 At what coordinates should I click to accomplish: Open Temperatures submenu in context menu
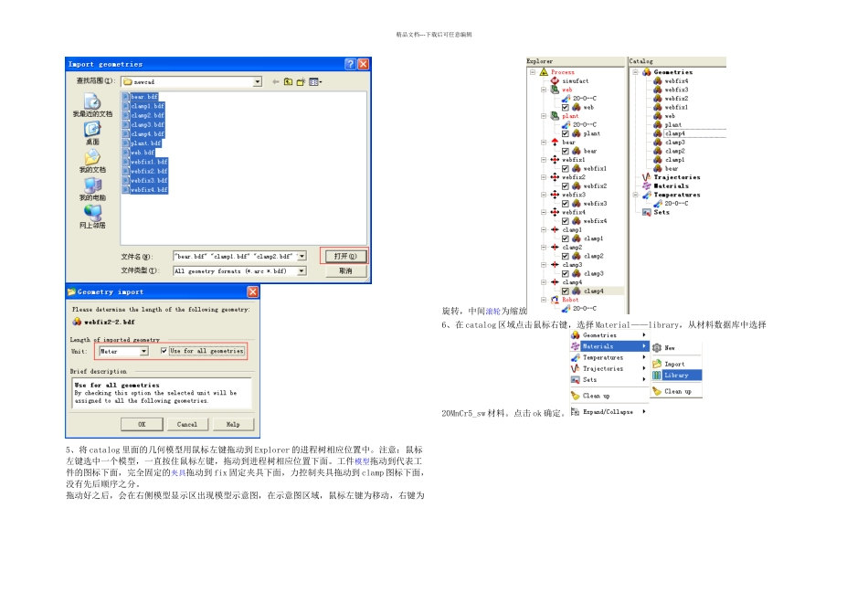609,357
